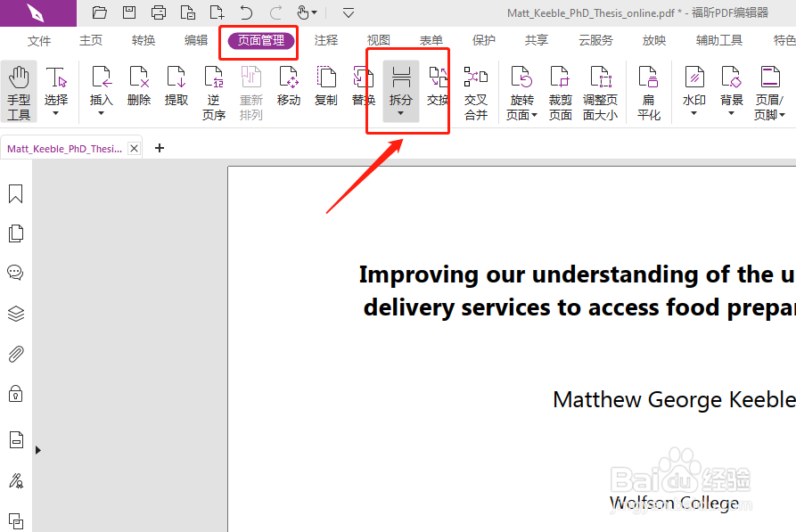Open the 表单 tab
The image size is (796, 532).
[431, 41]
